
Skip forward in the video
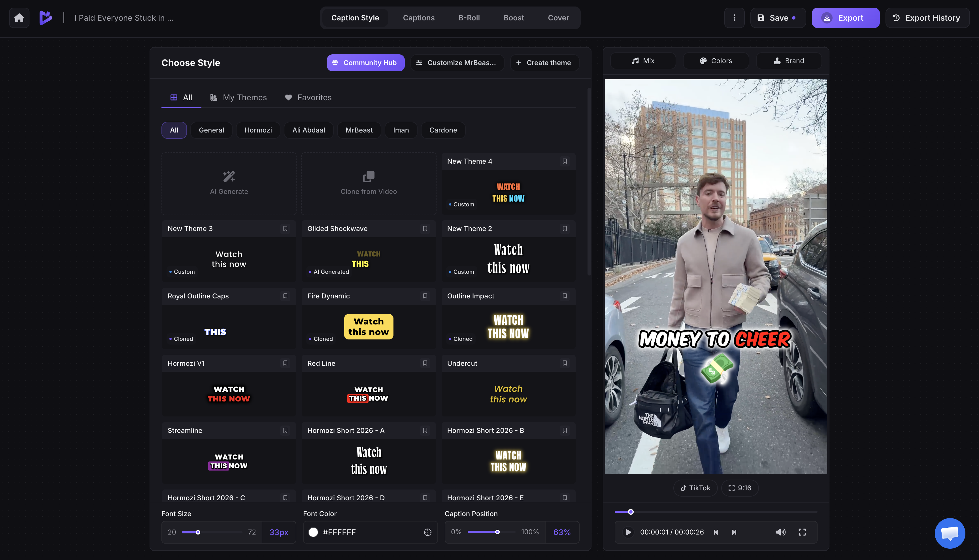coord(734,532)
